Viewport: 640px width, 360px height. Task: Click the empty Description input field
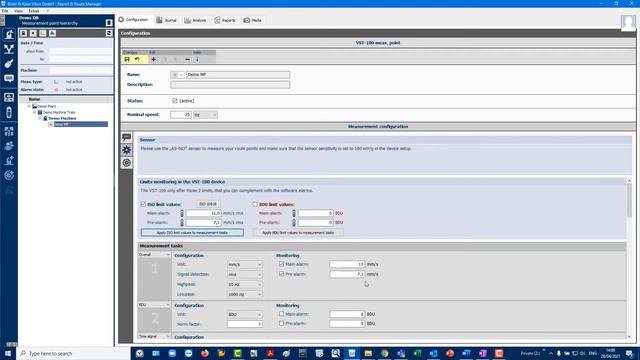tap(230, 84)
